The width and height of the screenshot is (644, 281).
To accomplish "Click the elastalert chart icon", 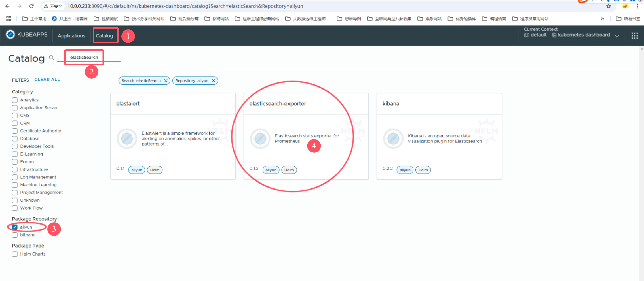I will [127, 139].
